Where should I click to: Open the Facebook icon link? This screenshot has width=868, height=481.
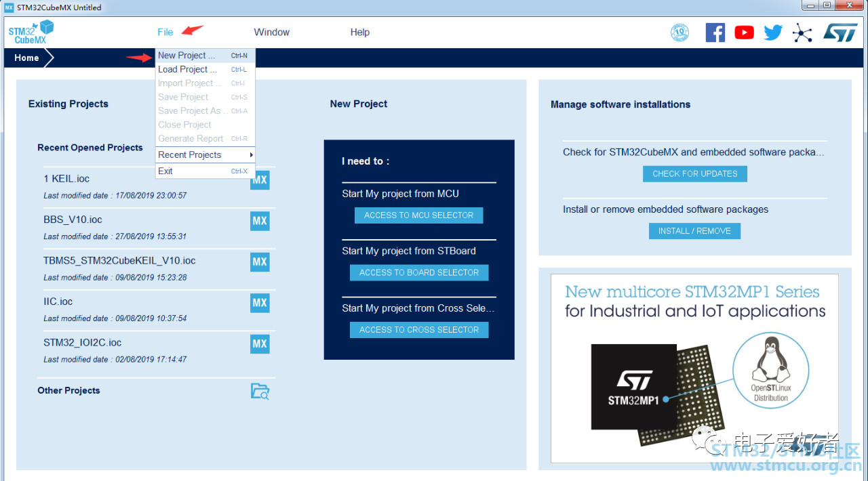tap(715, 32)
